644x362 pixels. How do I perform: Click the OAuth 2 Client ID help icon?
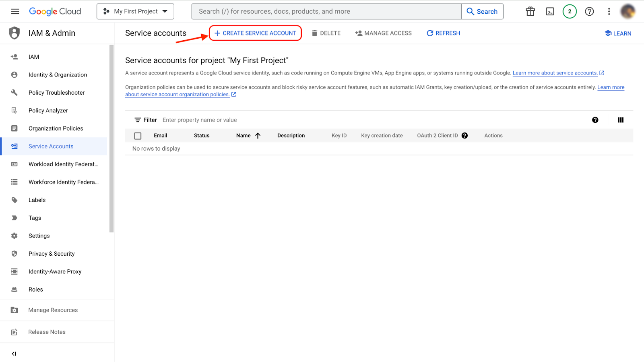[464, 136]
